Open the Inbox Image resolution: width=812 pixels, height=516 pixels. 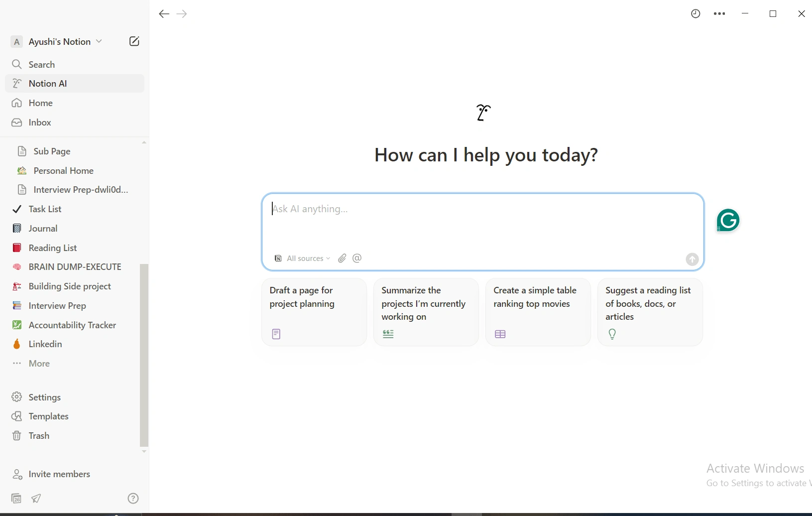pos(75,122)
